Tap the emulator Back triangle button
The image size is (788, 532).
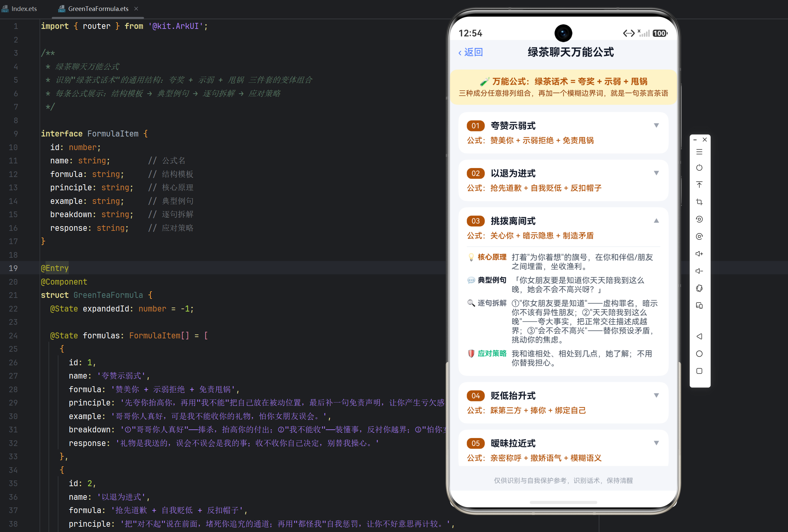tap(699, 336)
